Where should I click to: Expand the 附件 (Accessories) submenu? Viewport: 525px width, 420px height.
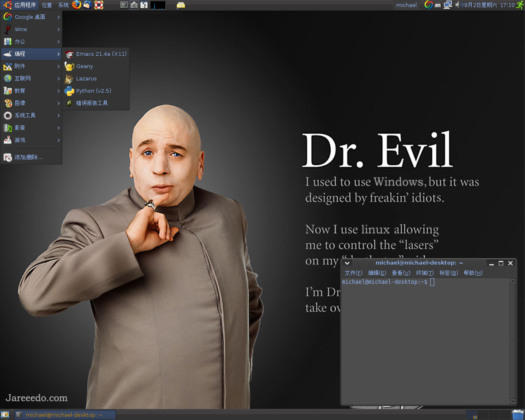pos(31,66)
